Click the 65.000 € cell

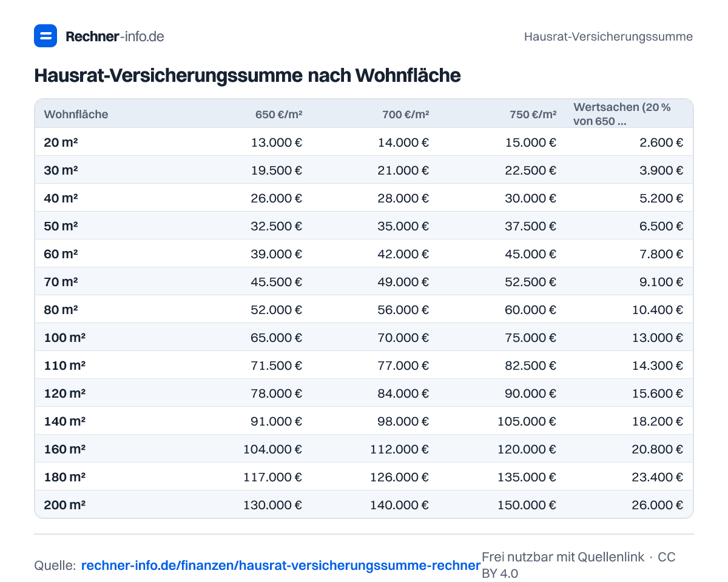[277, 338]
